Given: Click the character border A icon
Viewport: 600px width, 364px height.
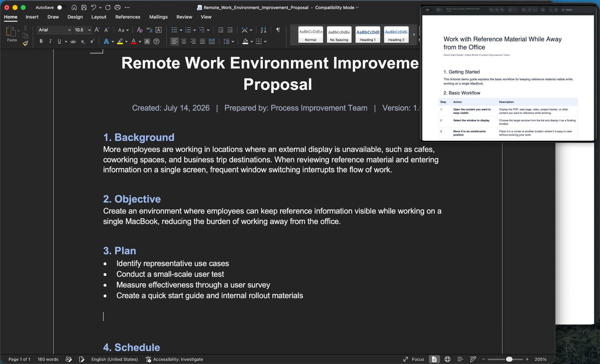Looking at the screenshot, I should click(158, 30).
